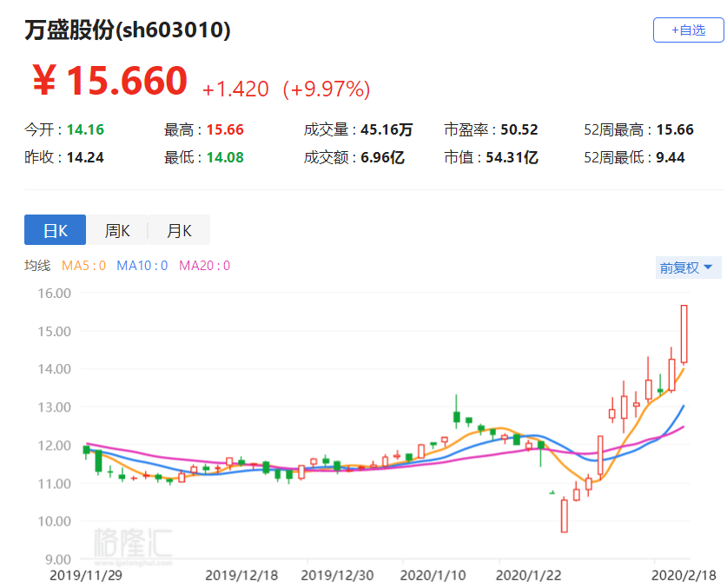Click stock title 万盛股份(sh603010)
727x588 pixels.
point(128,30)
